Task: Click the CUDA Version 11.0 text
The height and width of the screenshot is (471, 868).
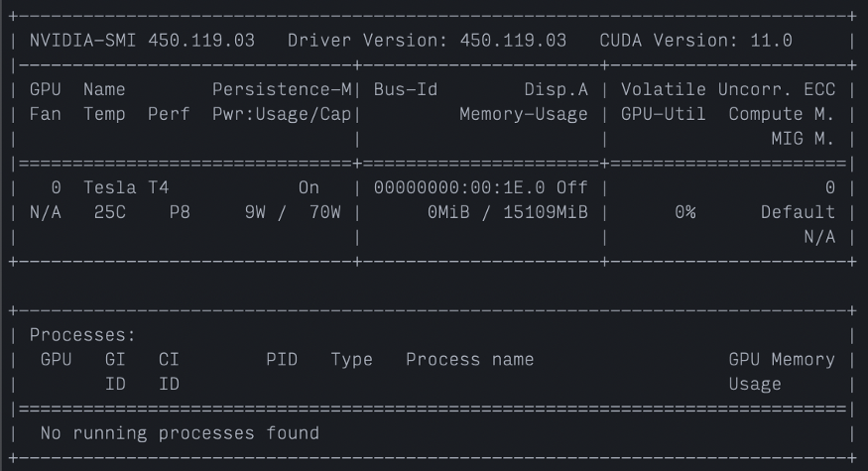Action: (x=696, y=43)
